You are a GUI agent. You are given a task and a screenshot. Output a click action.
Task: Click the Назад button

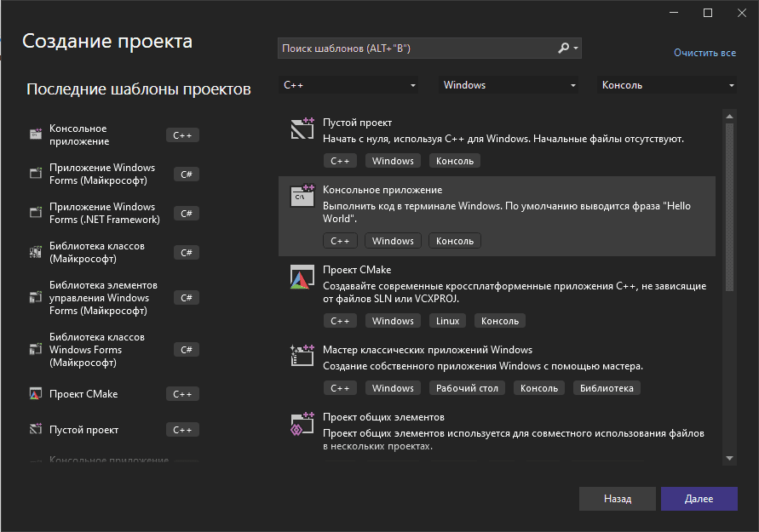618,499
